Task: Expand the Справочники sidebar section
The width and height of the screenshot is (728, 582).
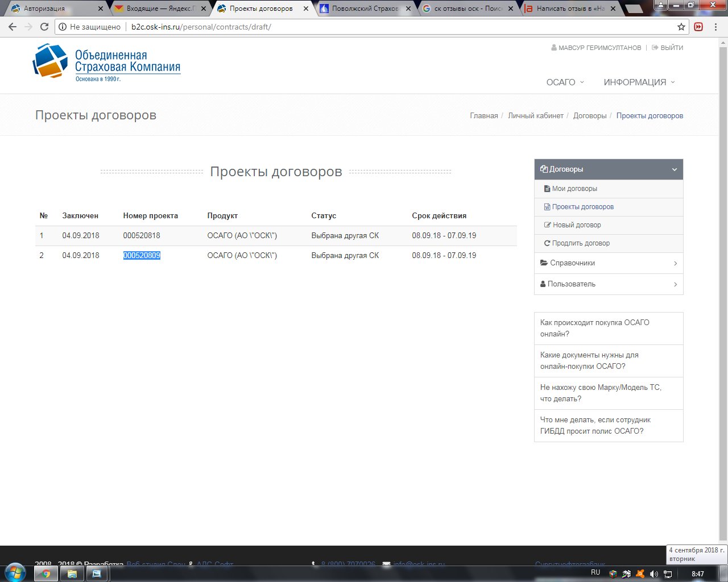Action: (608, 263)
